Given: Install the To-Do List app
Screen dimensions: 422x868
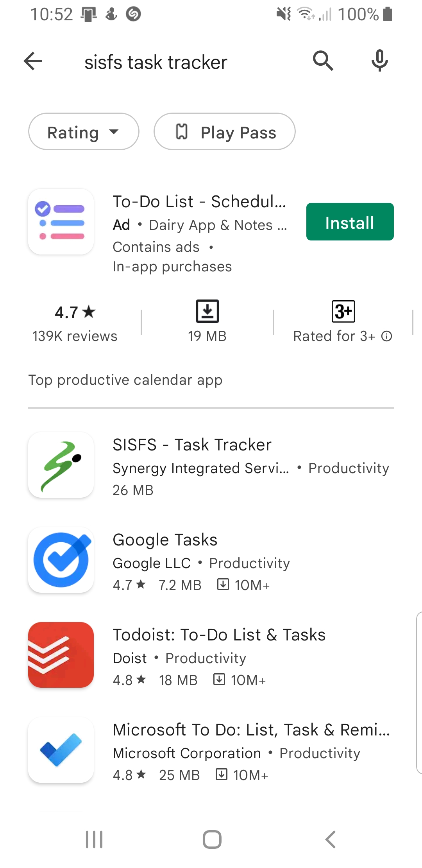Looking at the screenshot, I should click(350, 222).
